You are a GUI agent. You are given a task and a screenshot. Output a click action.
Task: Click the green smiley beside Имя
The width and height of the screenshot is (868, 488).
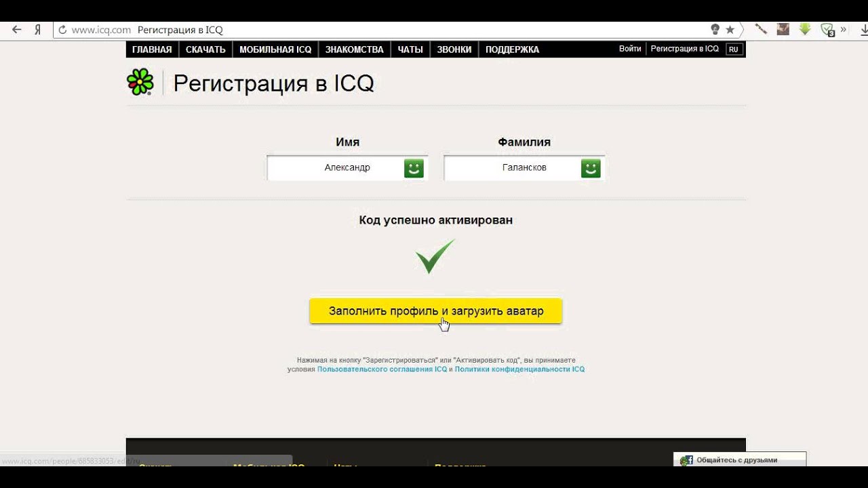pos(414,168)
